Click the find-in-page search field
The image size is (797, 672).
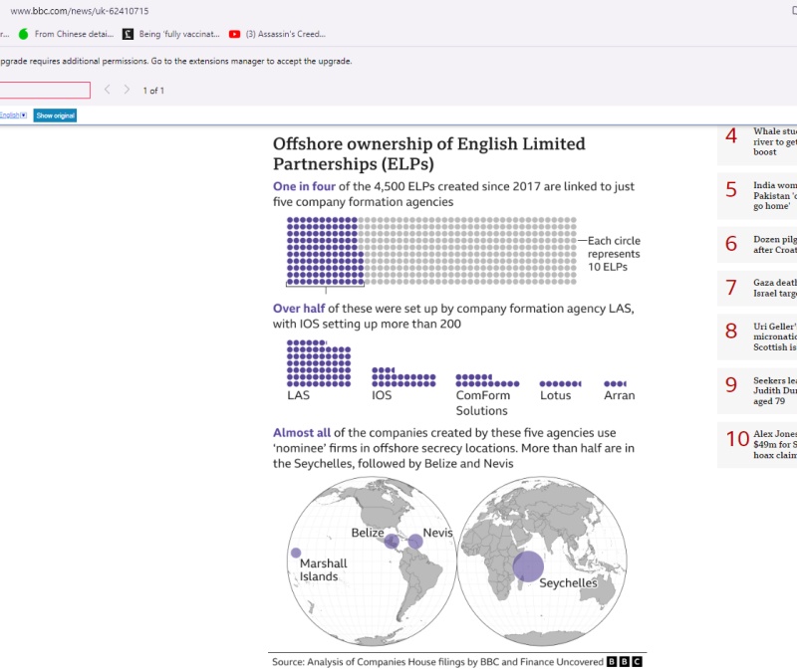point(45,90)
